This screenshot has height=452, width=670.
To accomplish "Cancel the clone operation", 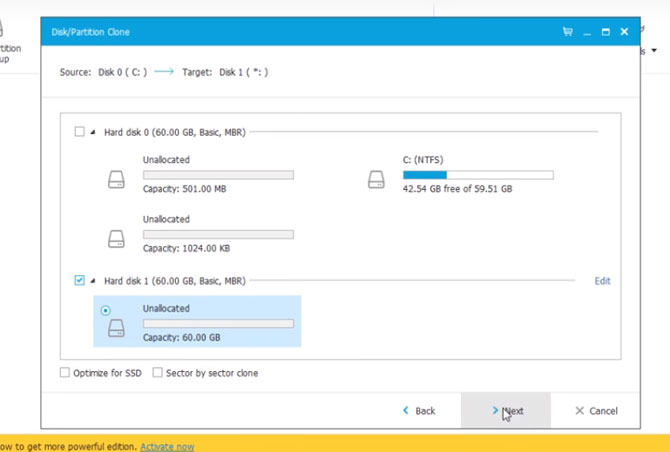I will (597, 411).
